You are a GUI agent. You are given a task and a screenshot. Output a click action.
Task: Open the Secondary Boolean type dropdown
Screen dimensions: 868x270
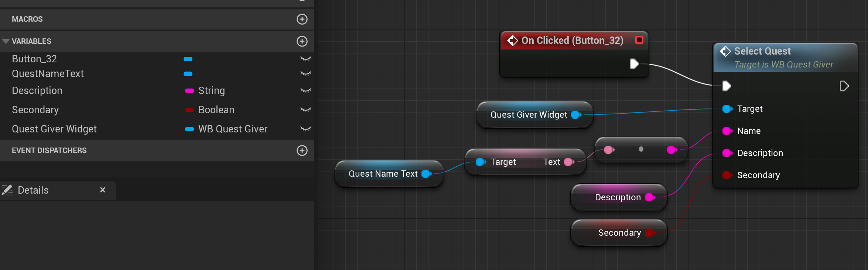[x=216, y=110]
